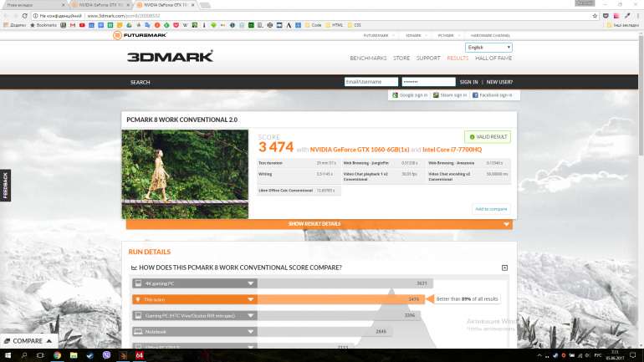Open Support menu item

click(x=428, y=59)
